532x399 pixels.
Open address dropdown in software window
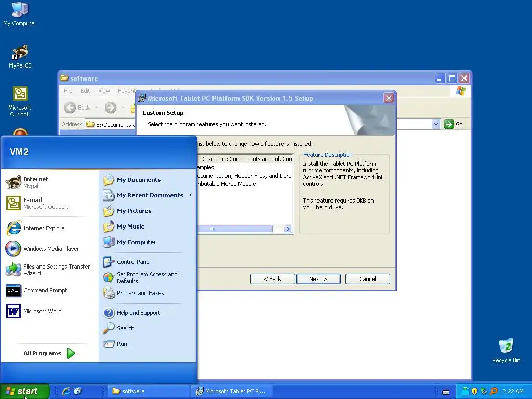[436, 124]
